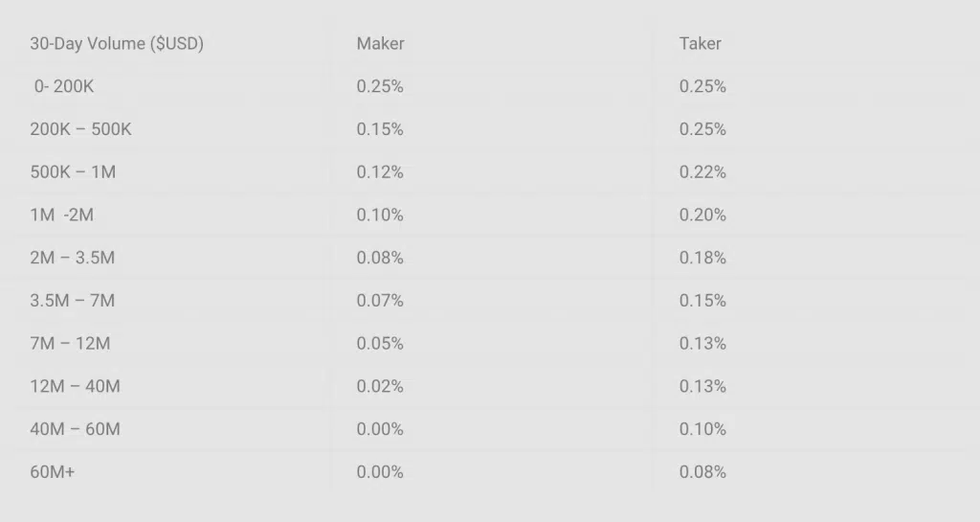Select the 0.07% maker fee cell

[x=380, y=301]
